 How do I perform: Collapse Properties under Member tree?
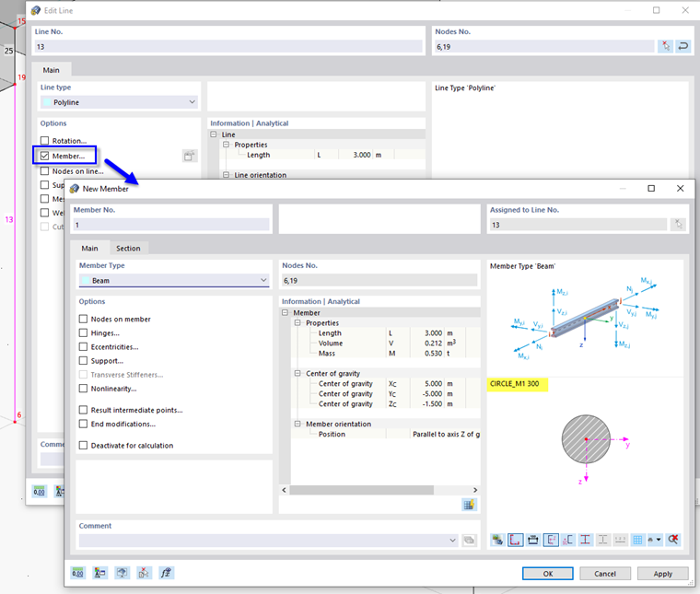click(x=297, y=322)
